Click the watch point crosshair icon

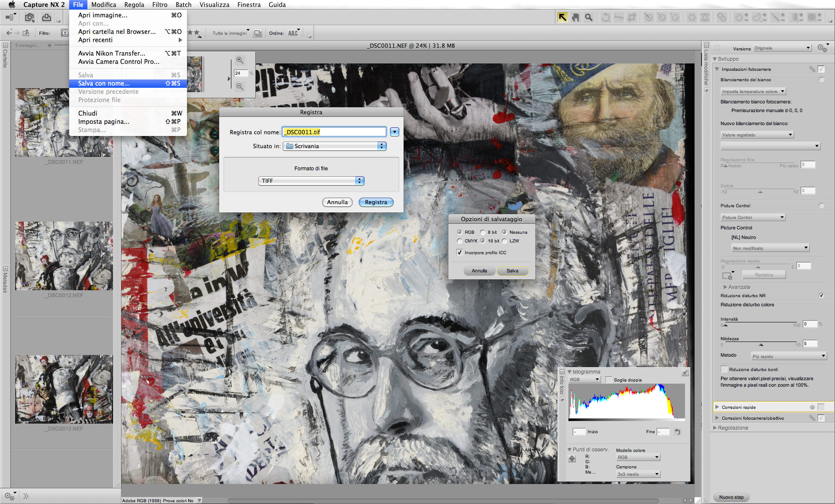tap(572, 458)
